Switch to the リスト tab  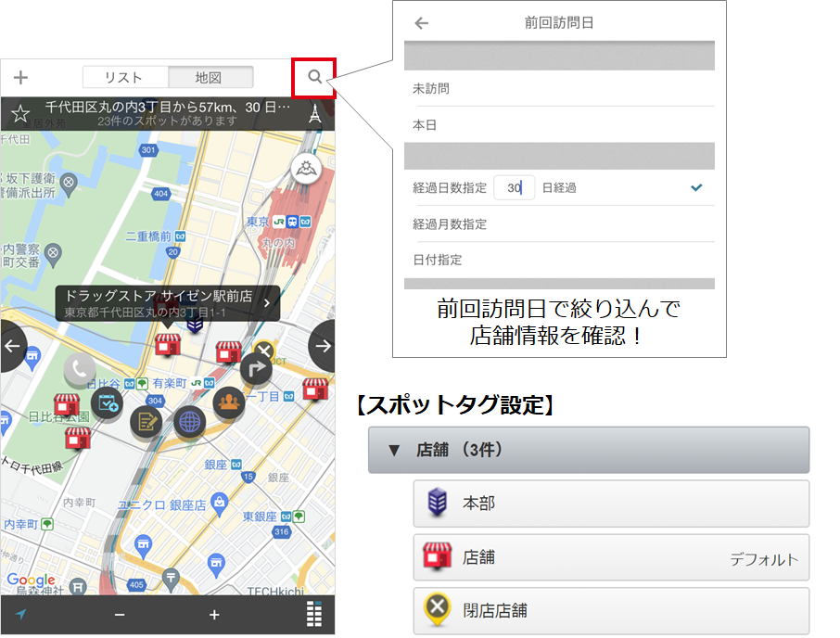[125, 77]
